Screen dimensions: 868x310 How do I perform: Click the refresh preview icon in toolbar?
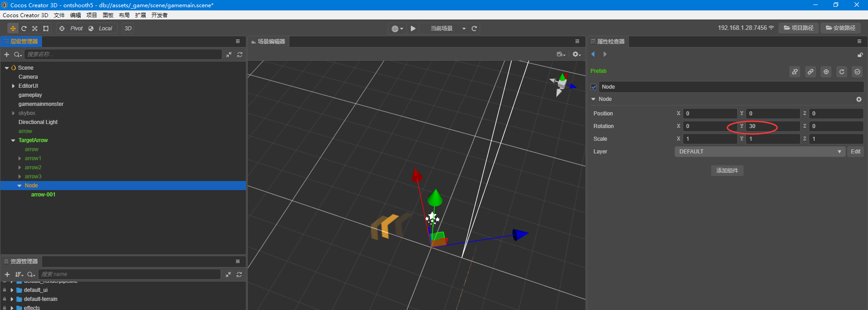[x=474, y=29]
